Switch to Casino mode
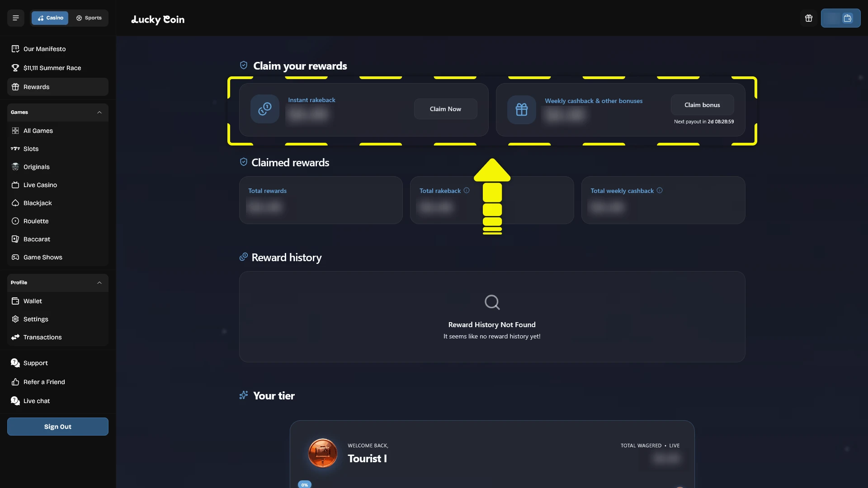Screen dimensions: 868x488 (x=50, y=18)
